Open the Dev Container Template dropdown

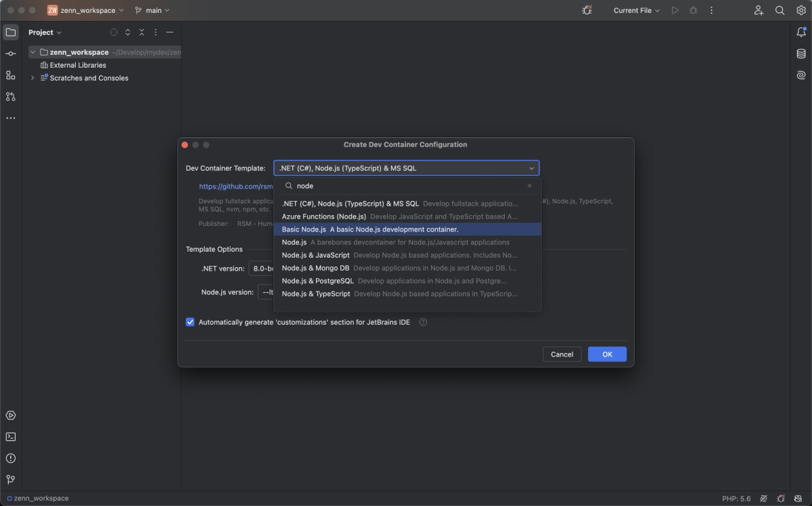click(x=406, y=168)
